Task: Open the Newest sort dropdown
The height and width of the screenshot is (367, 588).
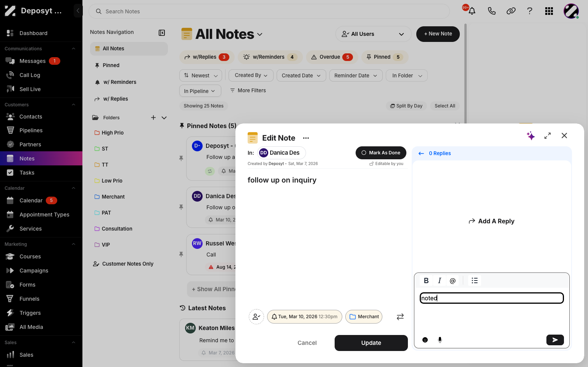Action: coord(201,75)
